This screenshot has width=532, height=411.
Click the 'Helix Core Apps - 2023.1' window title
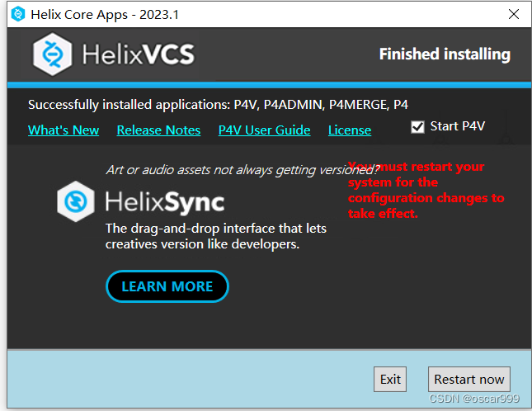point(105,15)
